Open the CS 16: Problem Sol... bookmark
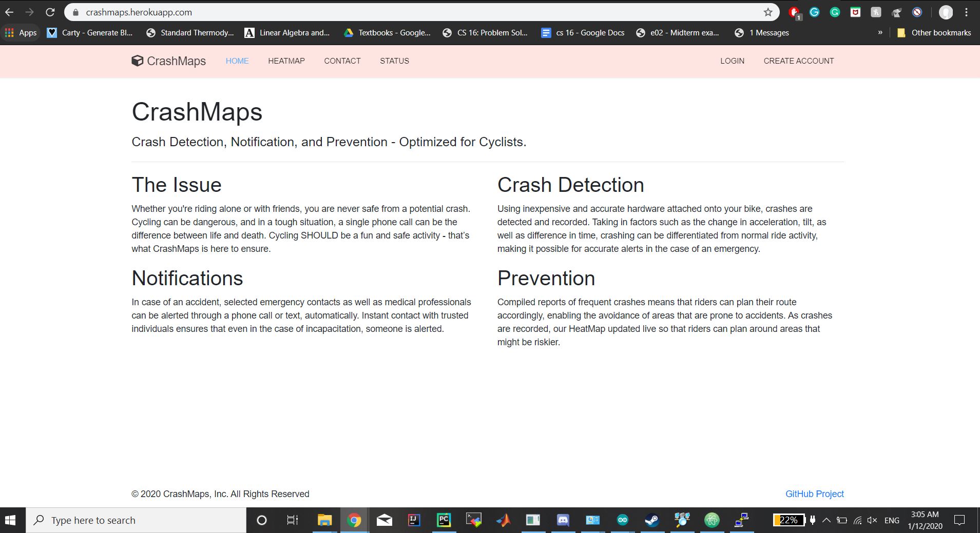The image size is (980, 533). 485,33
